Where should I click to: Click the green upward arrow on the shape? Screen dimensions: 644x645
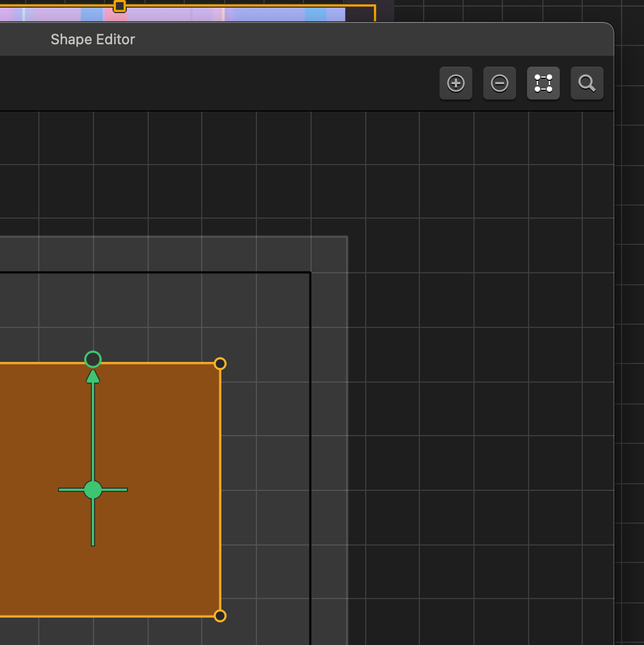[93, 377]
